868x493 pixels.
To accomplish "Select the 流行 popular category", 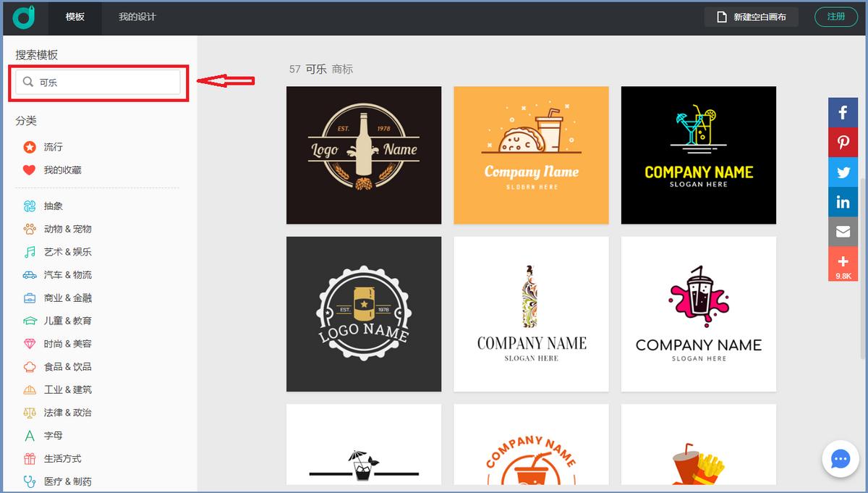I will 53,147.
